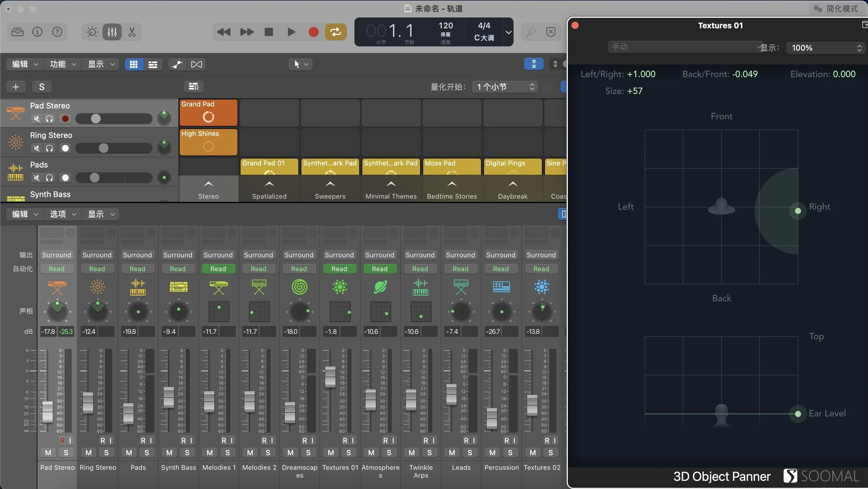This screenshot has width=868, height=489.
Task: Solo headphones on Ring Stereo track
Action: pyautogui.click(x=49, y=148)
